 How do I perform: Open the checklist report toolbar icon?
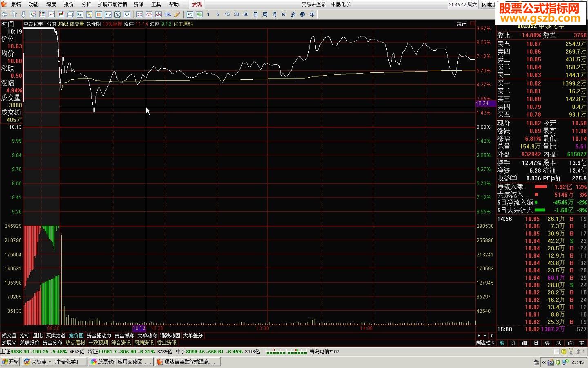click(x=33, y=14)
